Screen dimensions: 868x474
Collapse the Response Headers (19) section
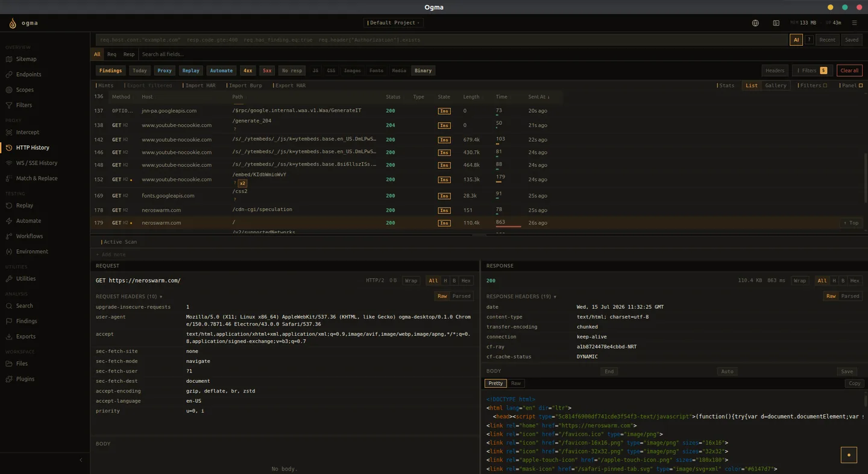521,297
